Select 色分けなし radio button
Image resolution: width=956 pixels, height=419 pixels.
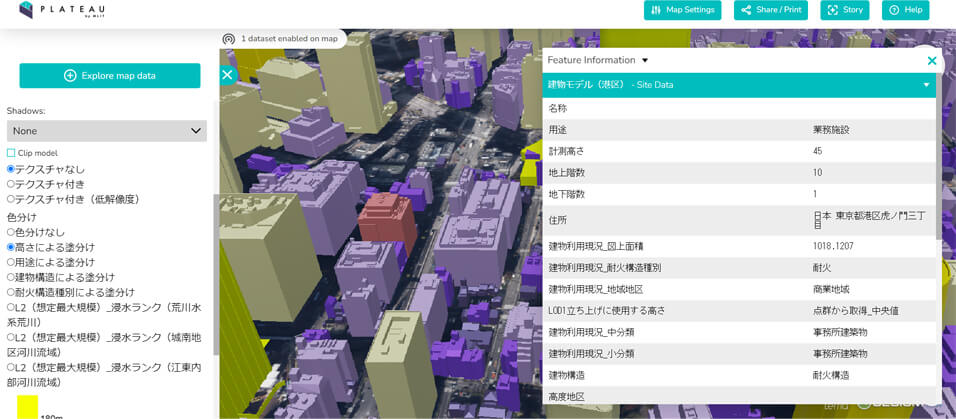coord(11,231)
